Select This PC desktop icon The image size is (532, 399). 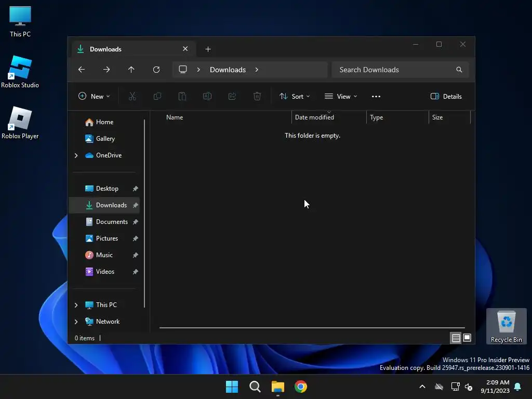[20, 22]
